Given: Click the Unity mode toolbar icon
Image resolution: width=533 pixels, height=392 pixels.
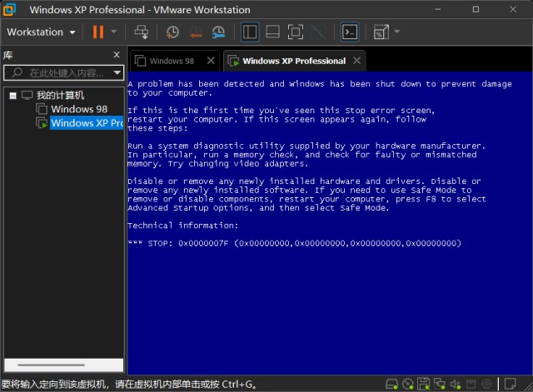Looking at the screenshot, I should pos(318,32).
